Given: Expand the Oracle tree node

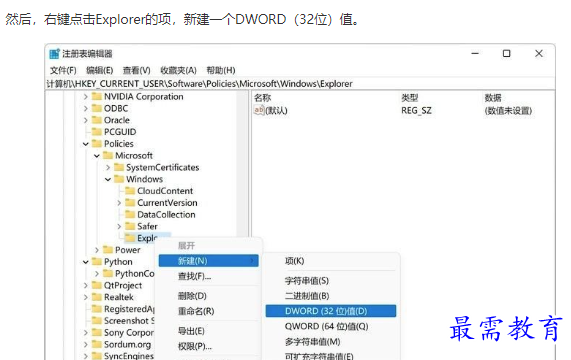Looking at the screenshot, I should (86, 120).
